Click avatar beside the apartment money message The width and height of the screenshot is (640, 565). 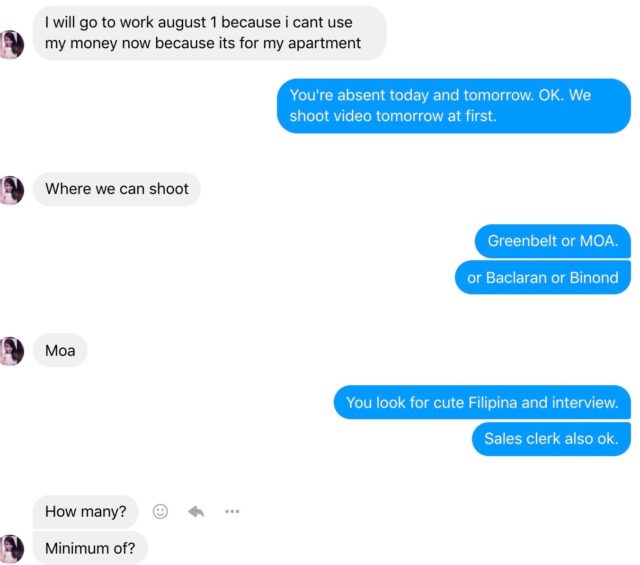12,44
